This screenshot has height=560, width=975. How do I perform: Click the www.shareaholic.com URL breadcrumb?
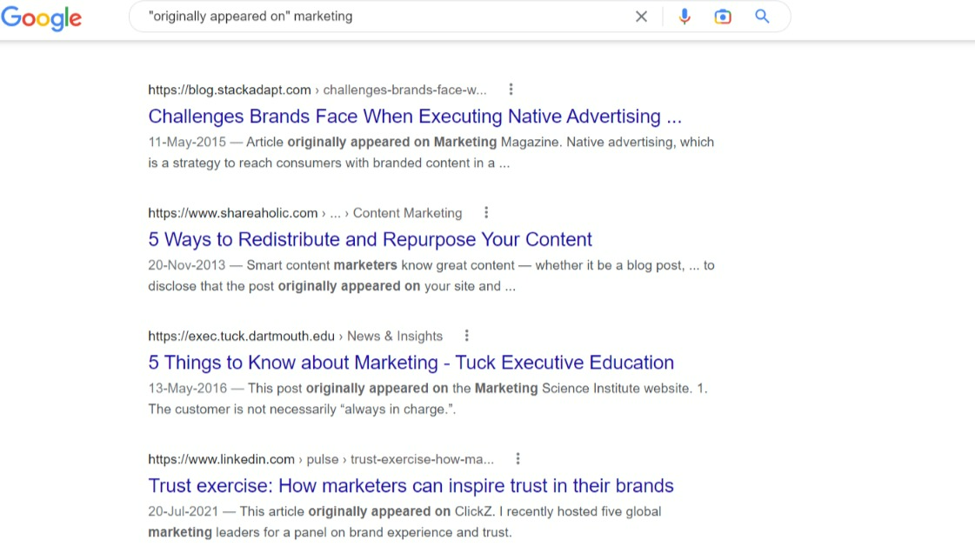pyautogui.click(x=233, y=213)
